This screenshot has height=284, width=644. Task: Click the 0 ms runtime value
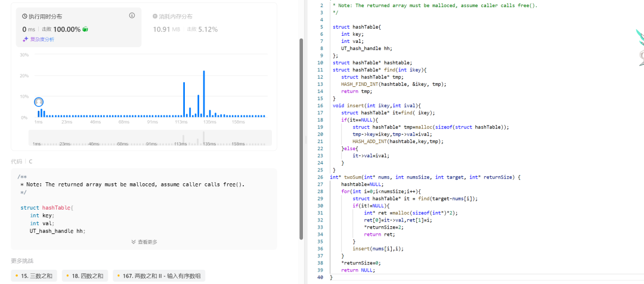pos(29,29)
